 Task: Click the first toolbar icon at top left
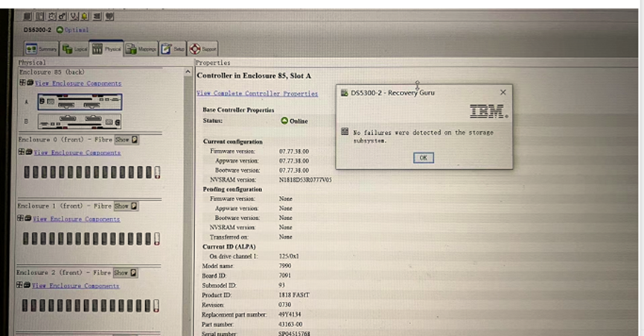[x=28, y=16]
